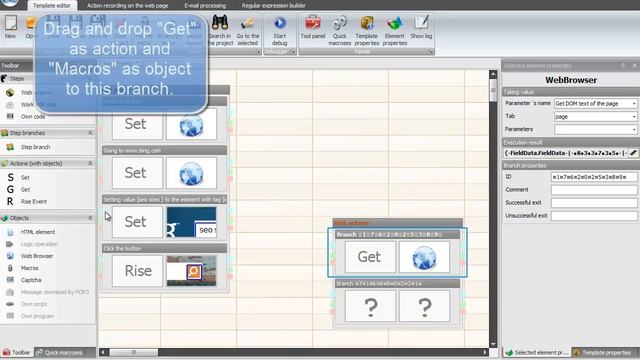This screenshot has width=640, height=360.
Task: Switch to E-mail processing tab
Action: pyautogui.click(x=205, y=6)
